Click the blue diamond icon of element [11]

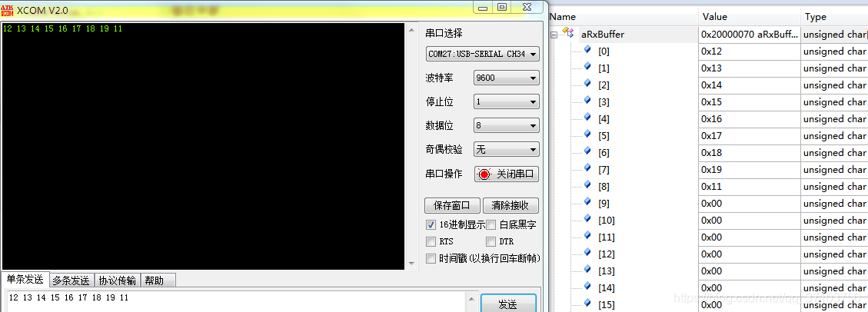[587, 236]
